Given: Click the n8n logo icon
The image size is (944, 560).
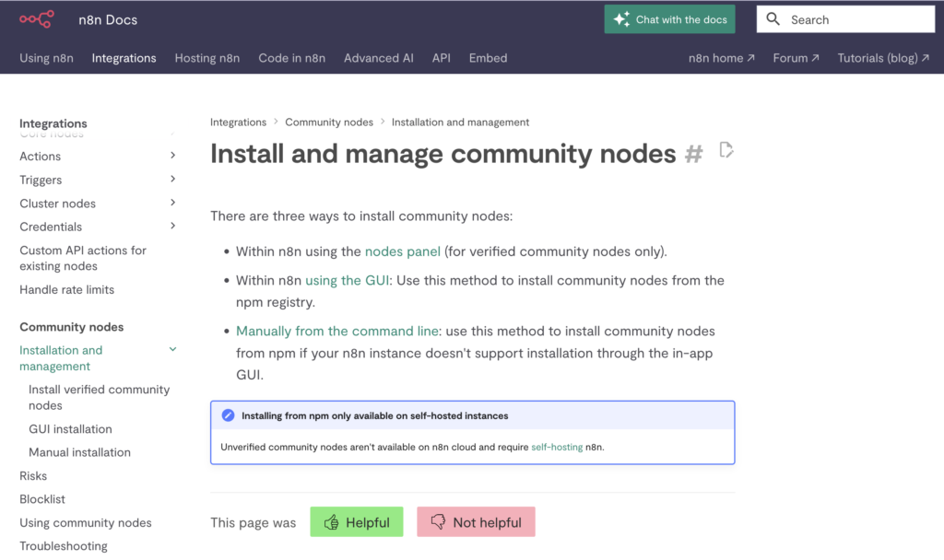Looking at the screenshot, I should pyautogui.click(x=36, y=19).
